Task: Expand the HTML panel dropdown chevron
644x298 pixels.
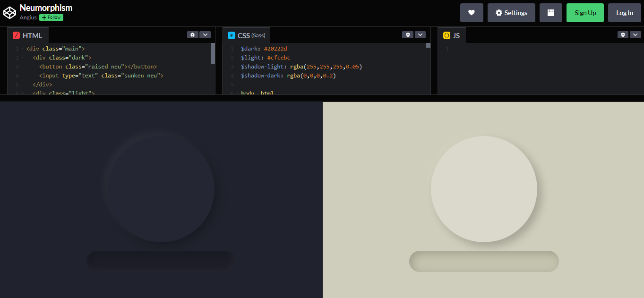Action: pyautogui.click(x=205, y=34)
